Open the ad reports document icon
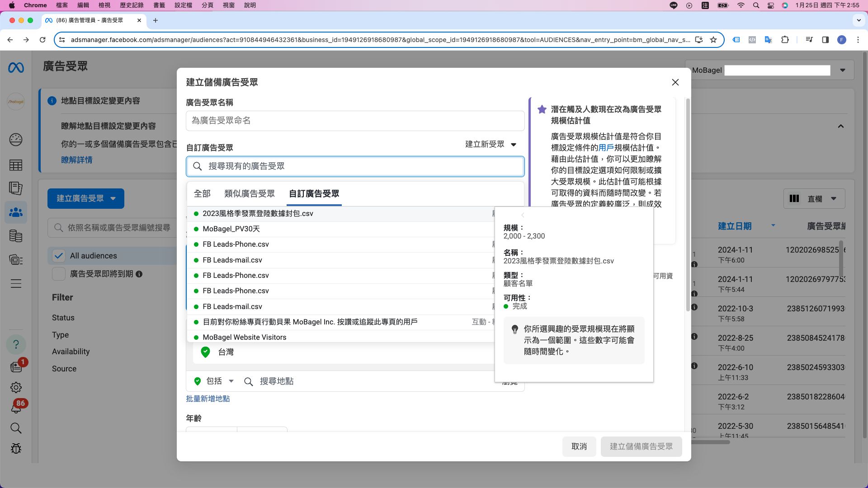Image resolution: width=868 pixels, height=488 pixels. (x=16, y=188)
